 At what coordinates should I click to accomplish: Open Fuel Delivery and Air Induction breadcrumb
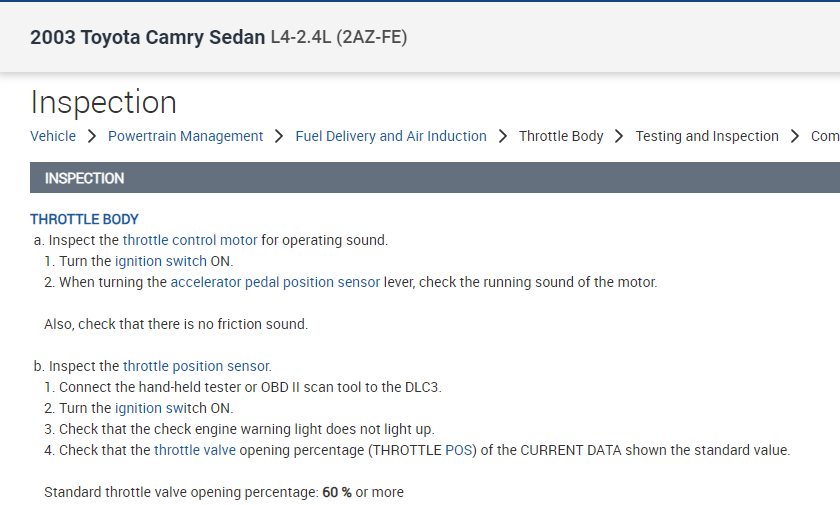[391, 136]
